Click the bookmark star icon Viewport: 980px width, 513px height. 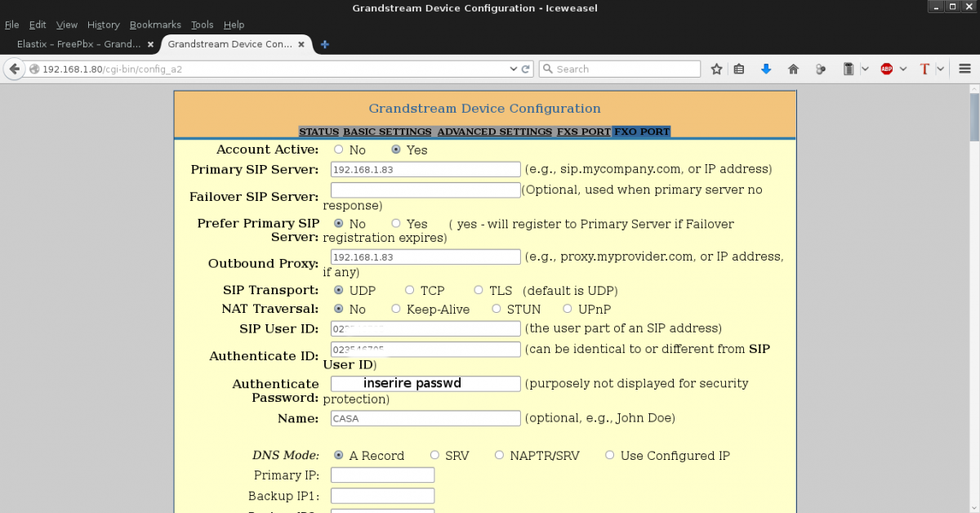(716, 69)
